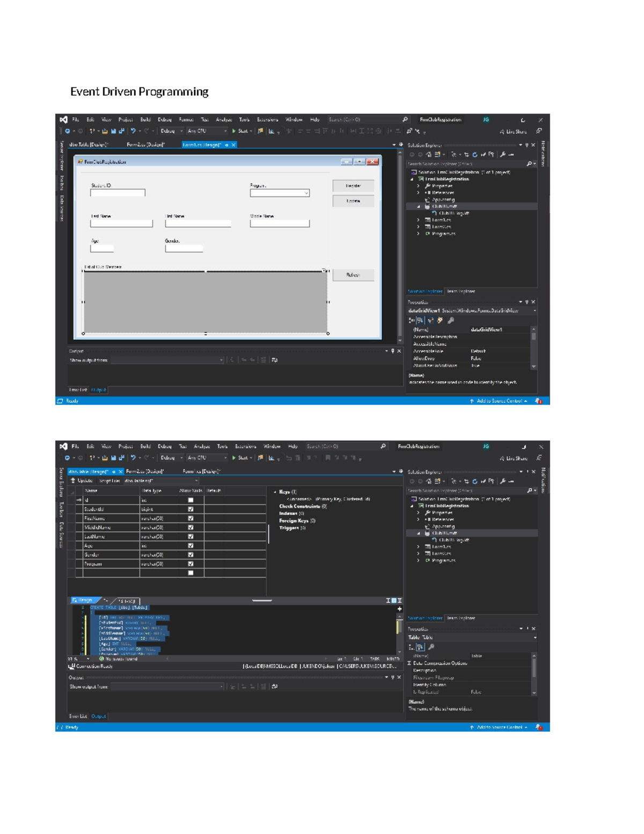The height and width of the screenshot is (834, 644).
Task: Click search magnifier in bottom window title bar
Action: [x=383, y=446]
